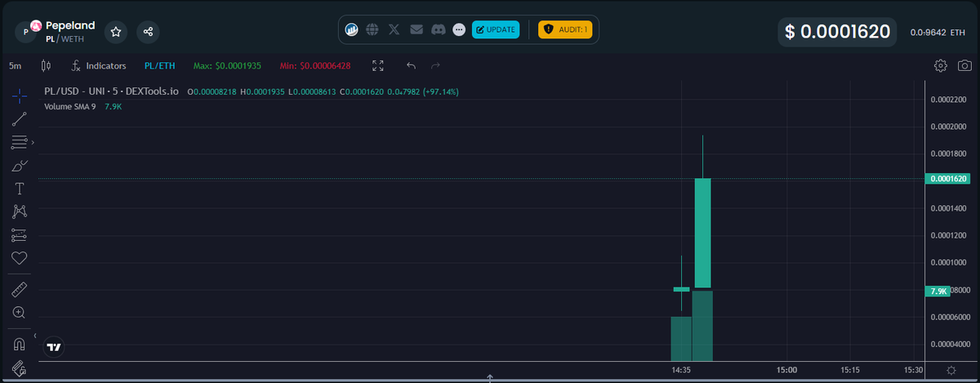This screenshot has height=383, width=980.
Task: Click the 14:35 time axis label
Action: click(x=682, y=370)
